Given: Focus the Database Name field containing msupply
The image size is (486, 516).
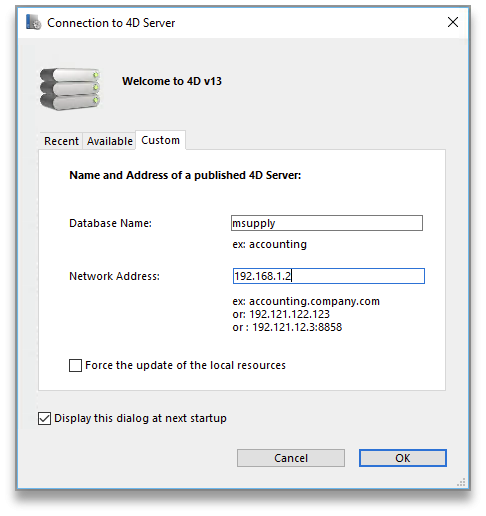Looking at the screenshot, I should [327, 223].
